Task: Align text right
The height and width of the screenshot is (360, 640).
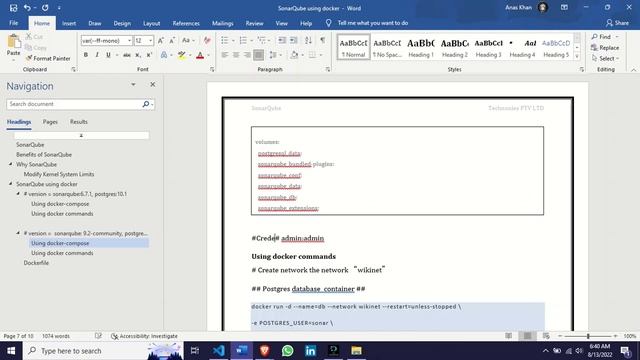Action: (x=247, y=55)
